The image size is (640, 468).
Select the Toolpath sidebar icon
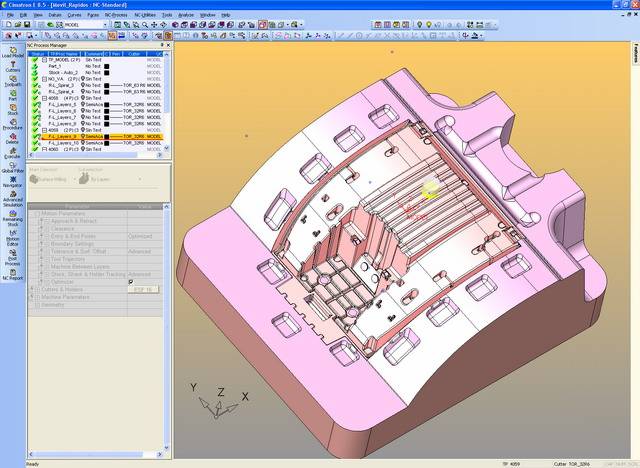point(13,81)
